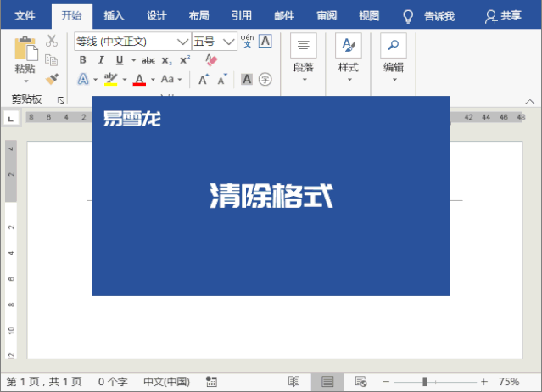Click the Character Border icon
542x392 pixels.
pyautogui.click(x=265, y=41)
